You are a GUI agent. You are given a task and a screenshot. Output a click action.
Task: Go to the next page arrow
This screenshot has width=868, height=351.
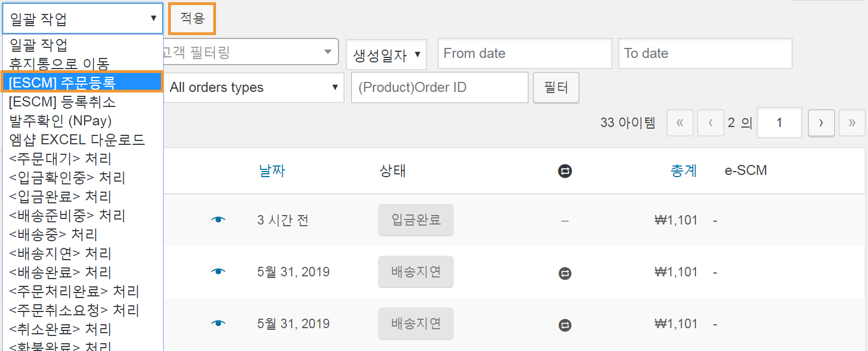click(x=821, y=123)
